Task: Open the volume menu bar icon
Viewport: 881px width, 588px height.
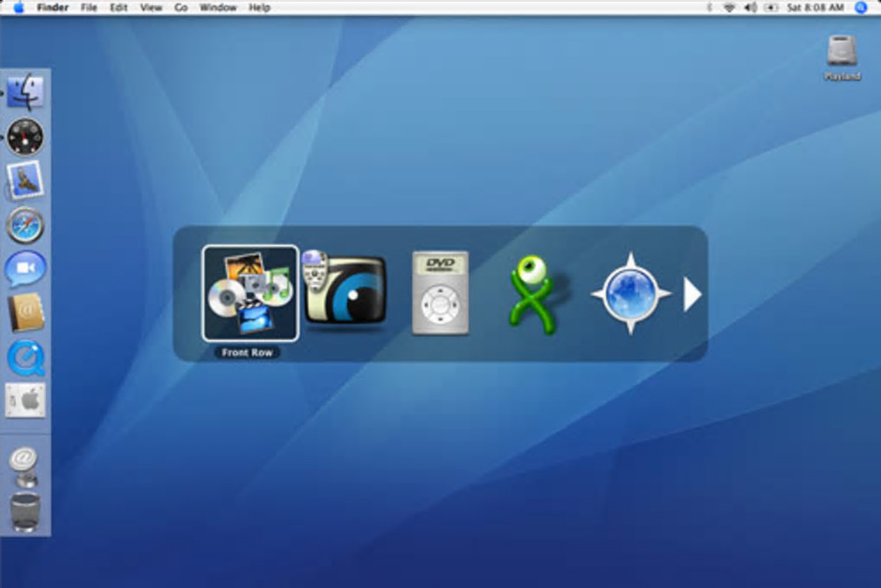Action: pyautogui.click(x=751, y=7)
